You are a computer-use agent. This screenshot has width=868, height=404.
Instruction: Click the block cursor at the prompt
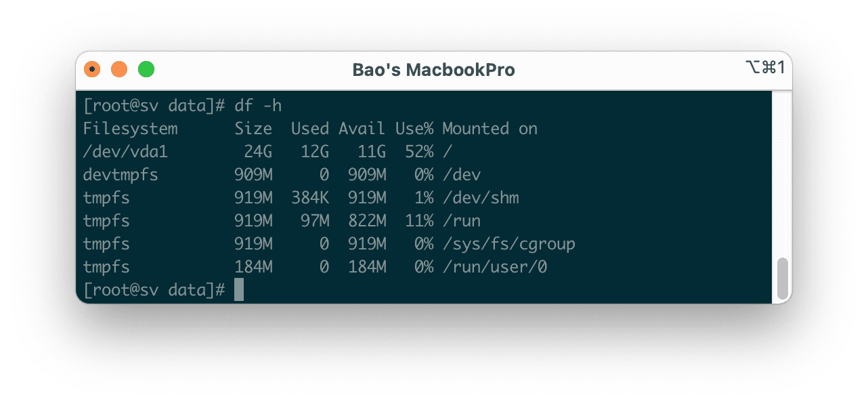[238, 290]
